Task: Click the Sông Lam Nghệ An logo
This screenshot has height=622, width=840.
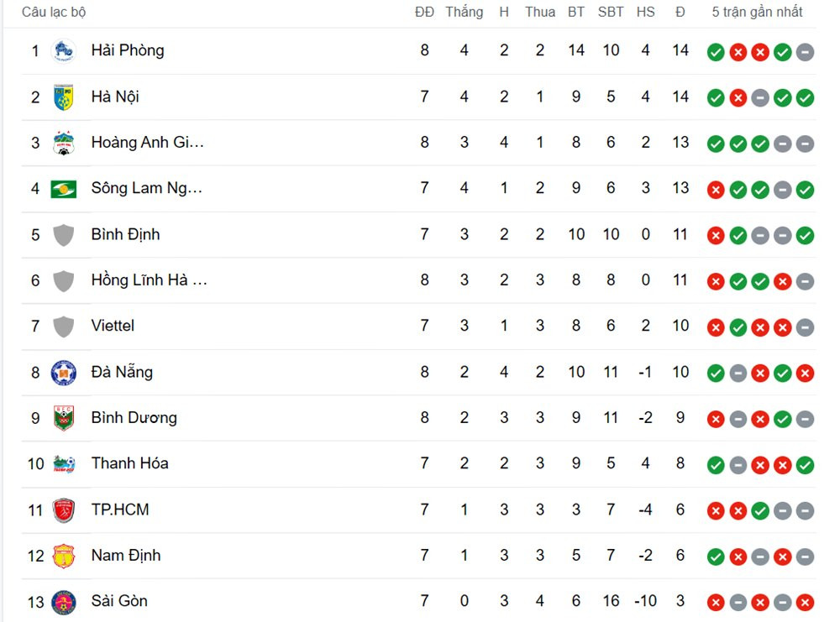Action: (63, 189)
